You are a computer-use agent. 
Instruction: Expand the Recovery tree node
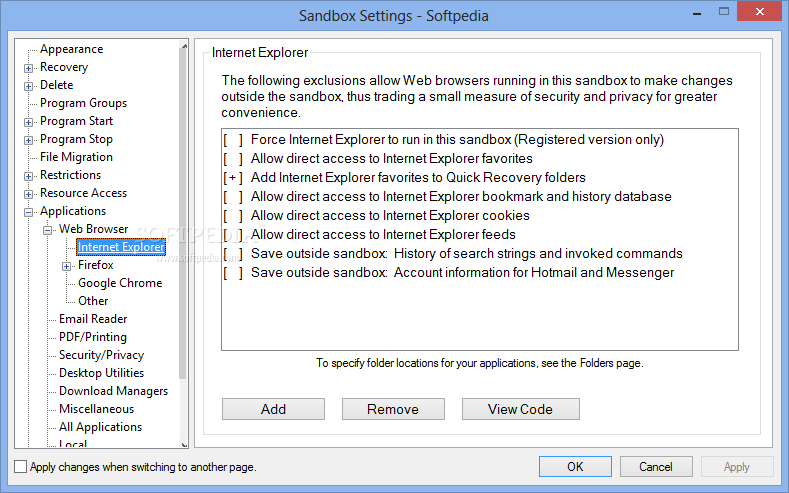[x=29, y=68]
